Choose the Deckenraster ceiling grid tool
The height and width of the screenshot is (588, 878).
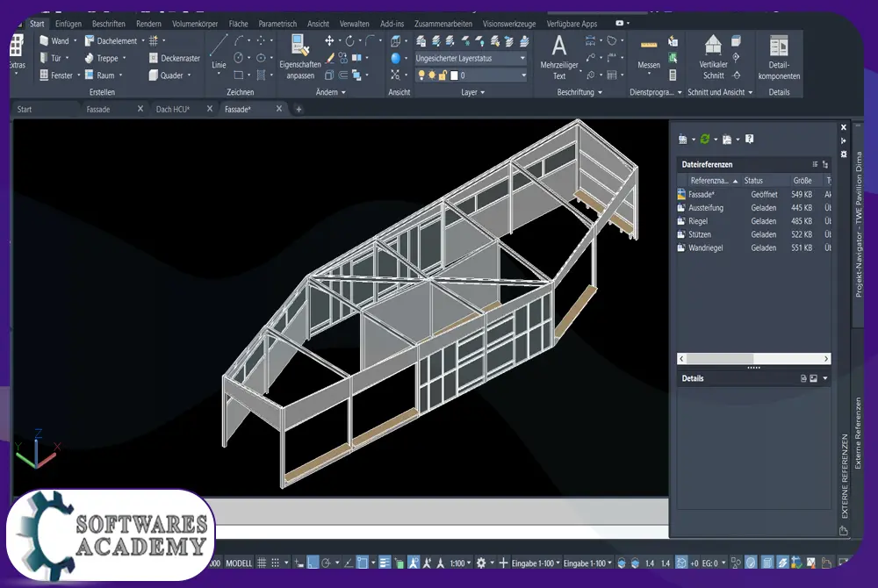tap(174, 58)
